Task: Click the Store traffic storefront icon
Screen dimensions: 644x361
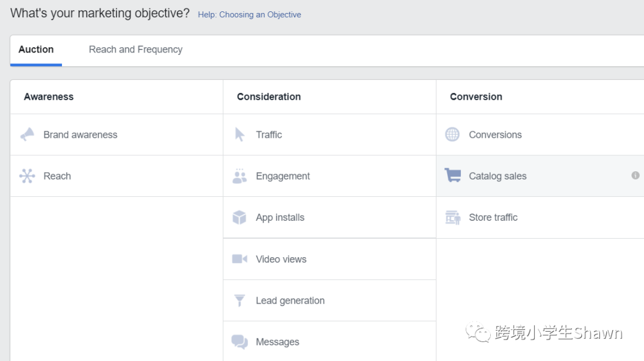Action: [x=453, y=218]
